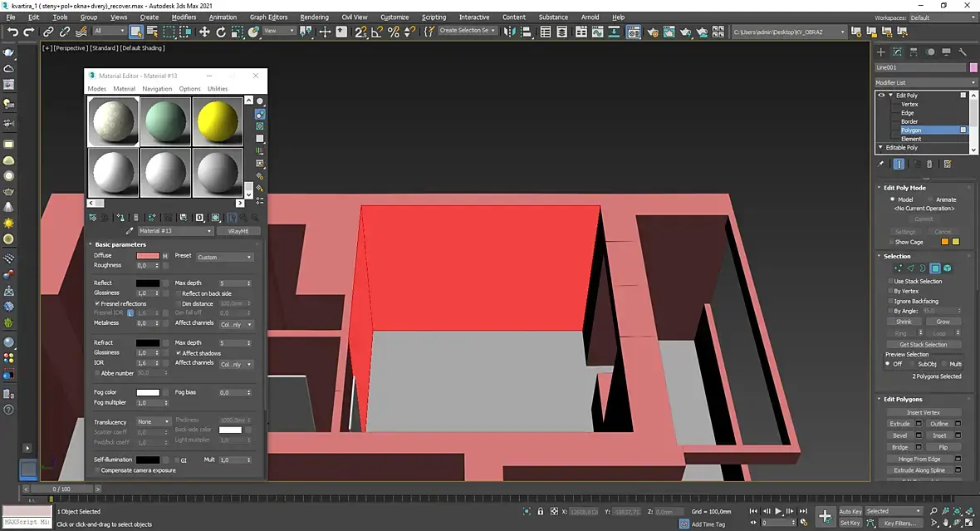Open Material Editor Navigation menu
980x531 pixels.
pos(157,88)
